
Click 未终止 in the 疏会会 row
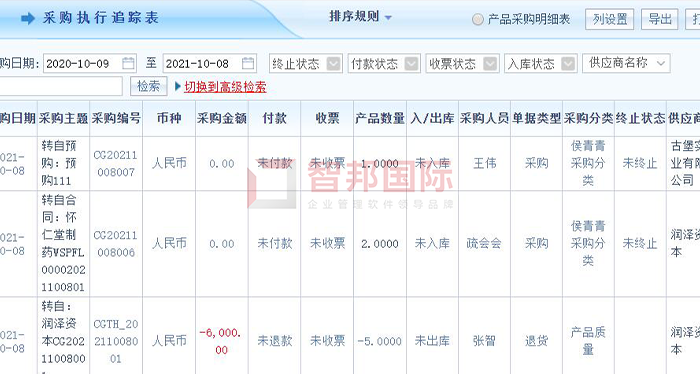[x=640, y=243]
